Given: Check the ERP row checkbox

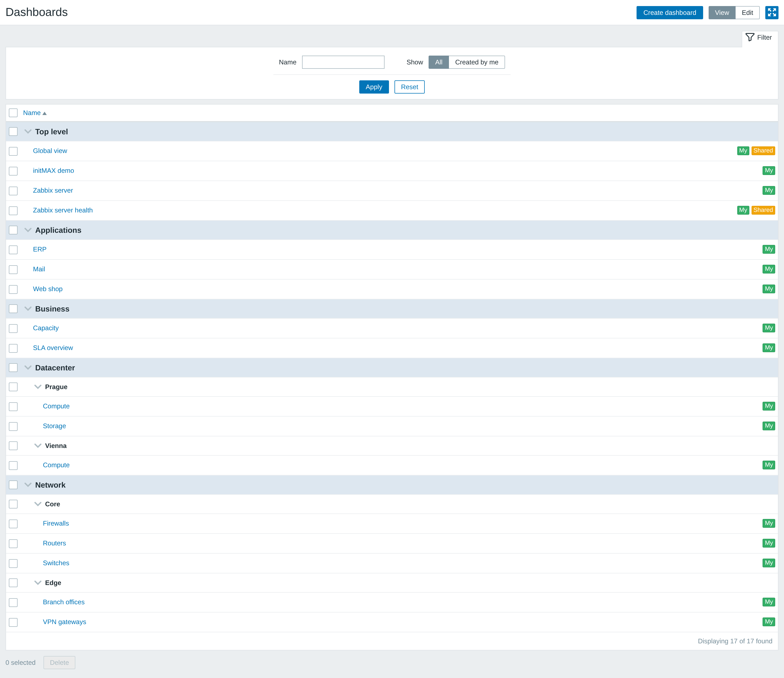Looking at the screenshot, I should [x=13, y=250].
